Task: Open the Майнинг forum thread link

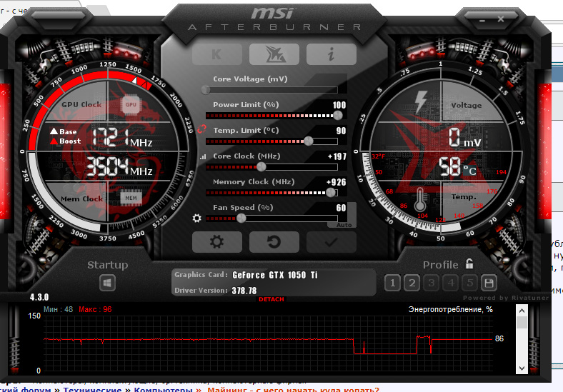Action: (293, 390)
